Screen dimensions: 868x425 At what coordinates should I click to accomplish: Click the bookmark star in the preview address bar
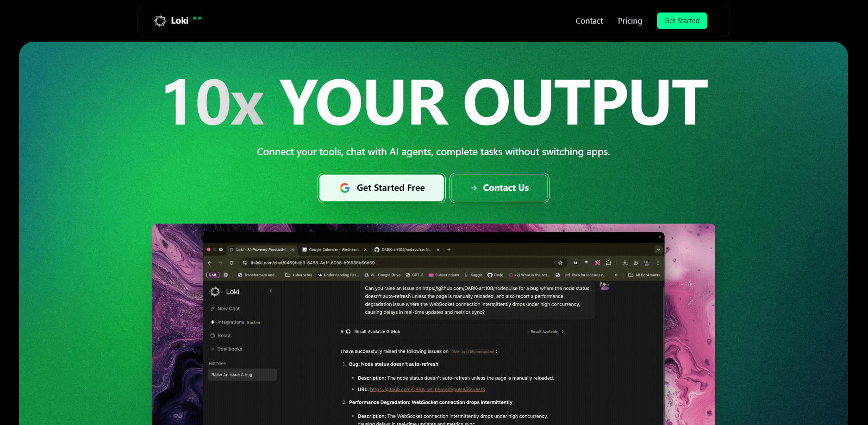pos(560,263)
